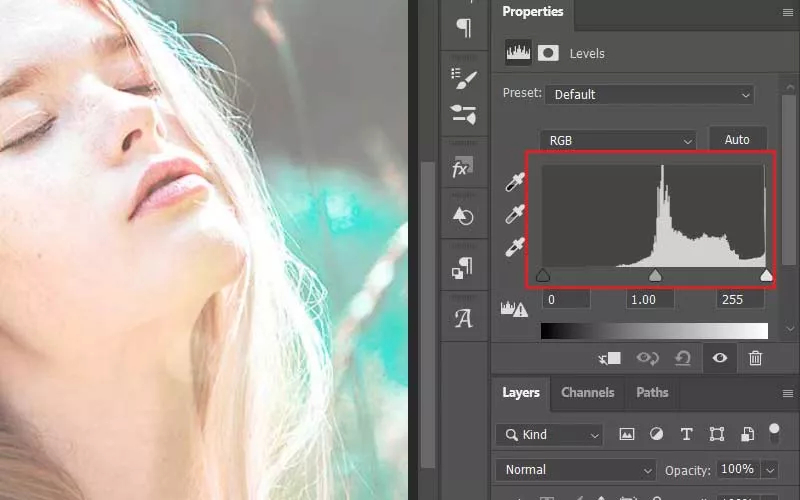
Task: Click the histogram recalculate warning icon
Action: pos(514,309)
